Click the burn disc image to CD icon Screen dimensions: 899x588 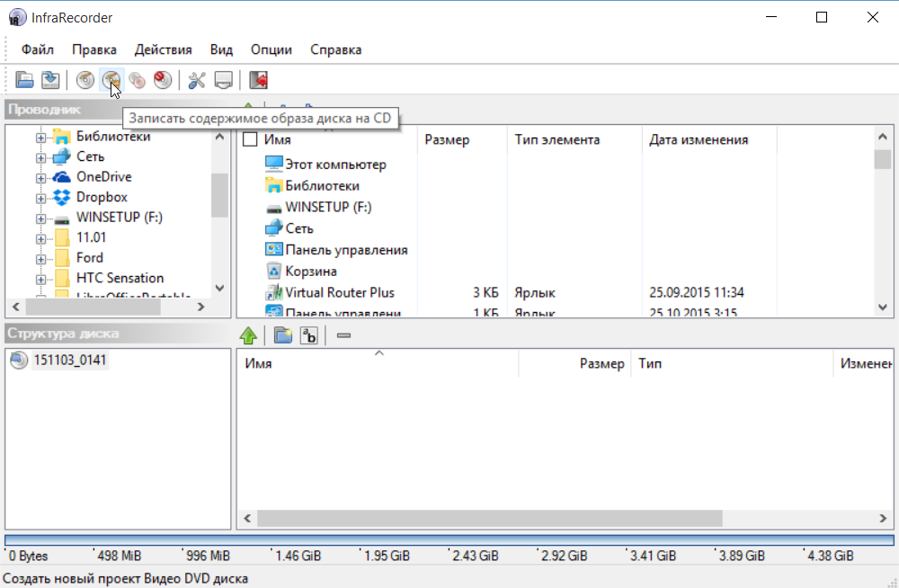click(x=111, y=80)
